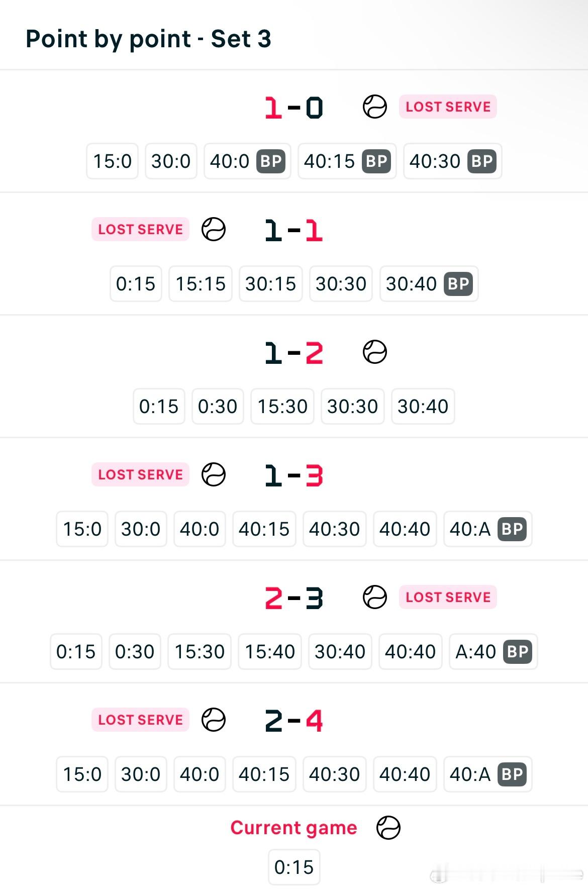Select the LOST SERVE badge next to 1-0
The height and width of the screenshot is (889, 588).
coord(448,107)
